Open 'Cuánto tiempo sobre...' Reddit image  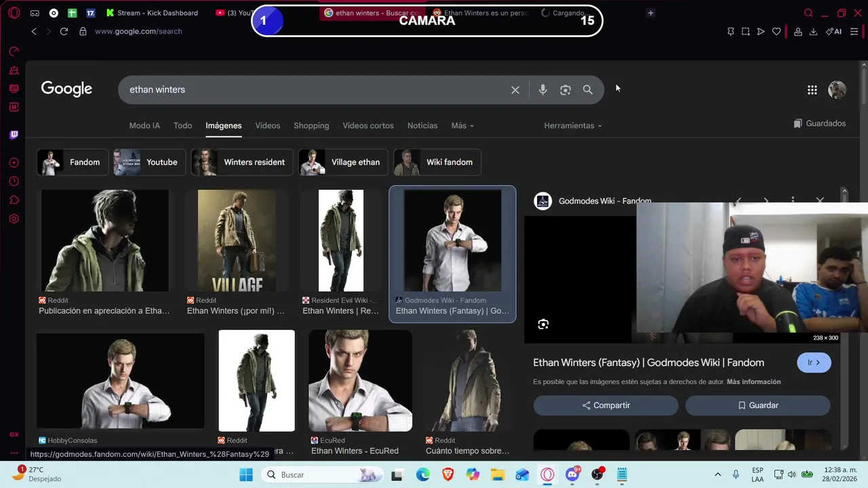[468, 381]
